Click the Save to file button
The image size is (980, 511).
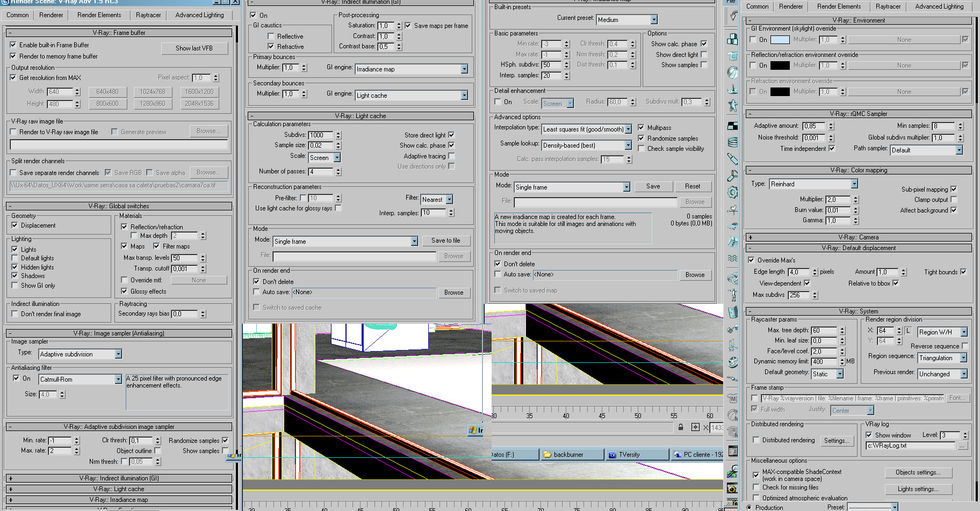point(445,240)
